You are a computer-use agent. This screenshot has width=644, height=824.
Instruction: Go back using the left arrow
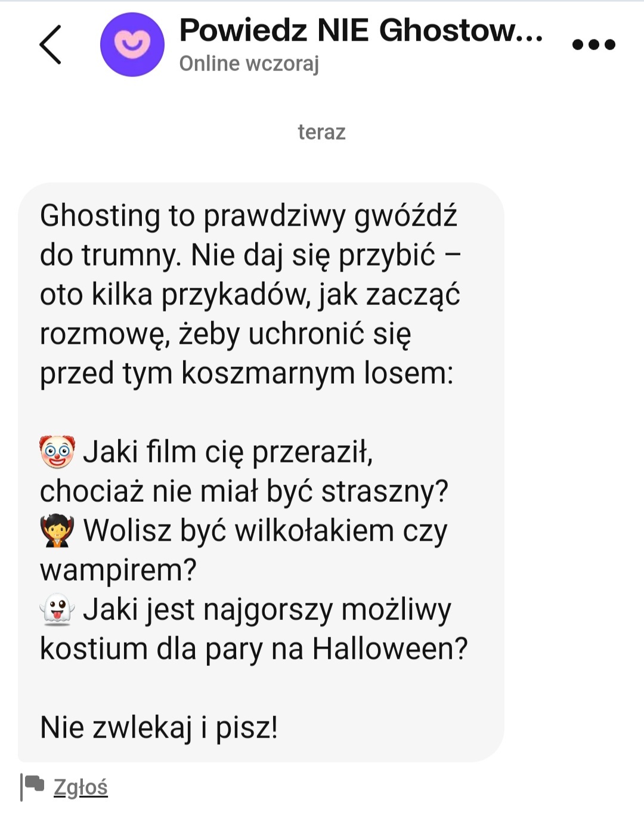tap(51, 45)
